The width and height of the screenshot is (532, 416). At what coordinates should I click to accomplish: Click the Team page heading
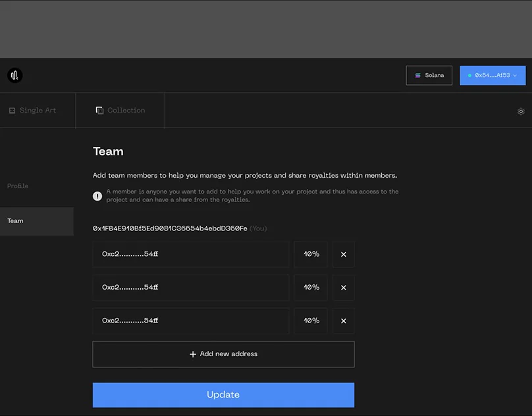pyautogui.click(x=108, y=151)
